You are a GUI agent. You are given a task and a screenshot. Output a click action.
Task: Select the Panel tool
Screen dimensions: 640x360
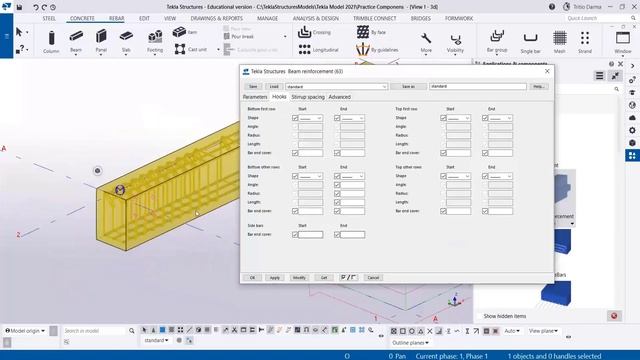101,41
